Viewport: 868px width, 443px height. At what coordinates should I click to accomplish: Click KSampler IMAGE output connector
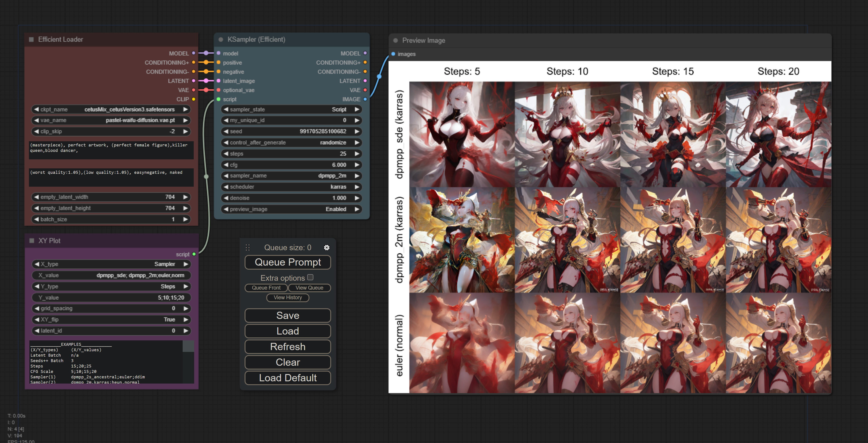tap(365, 99)
